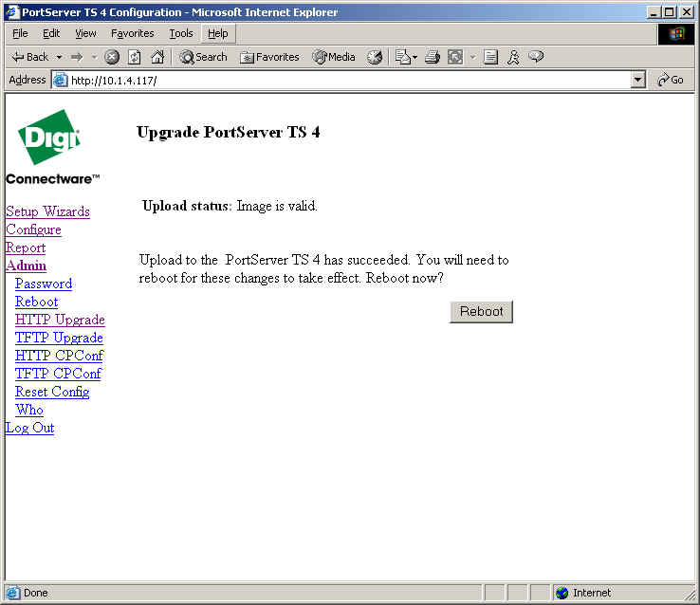Open the Tools menu
Screen dimensions: 700x605
click(180, 33)
